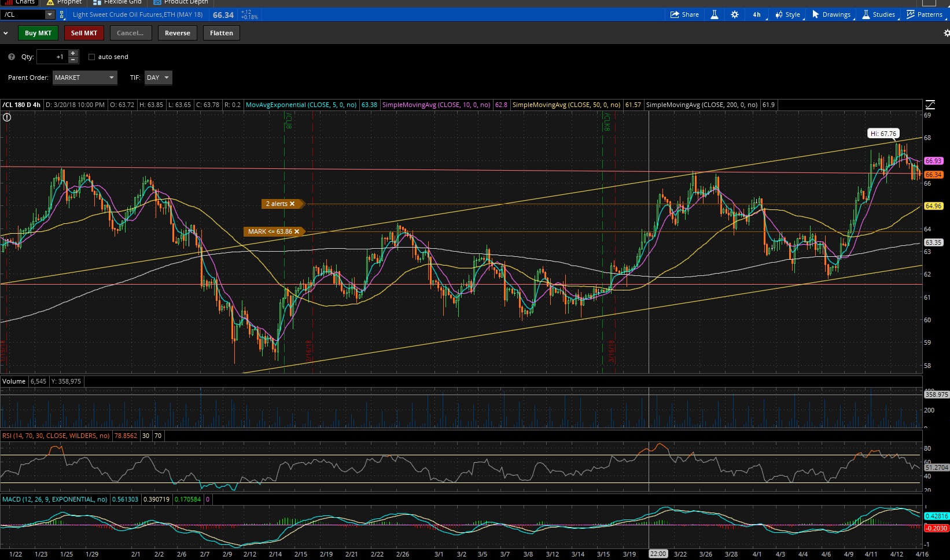
Task: Open the Parent Order MARKET dropdown
Action: [85, 78]
